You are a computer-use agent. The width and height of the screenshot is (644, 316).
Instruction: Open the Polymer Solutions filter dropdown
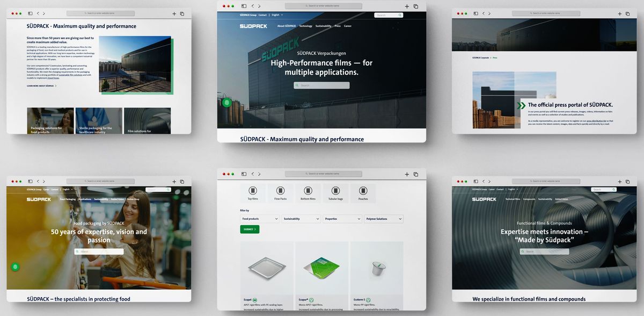tap(384, 219)
